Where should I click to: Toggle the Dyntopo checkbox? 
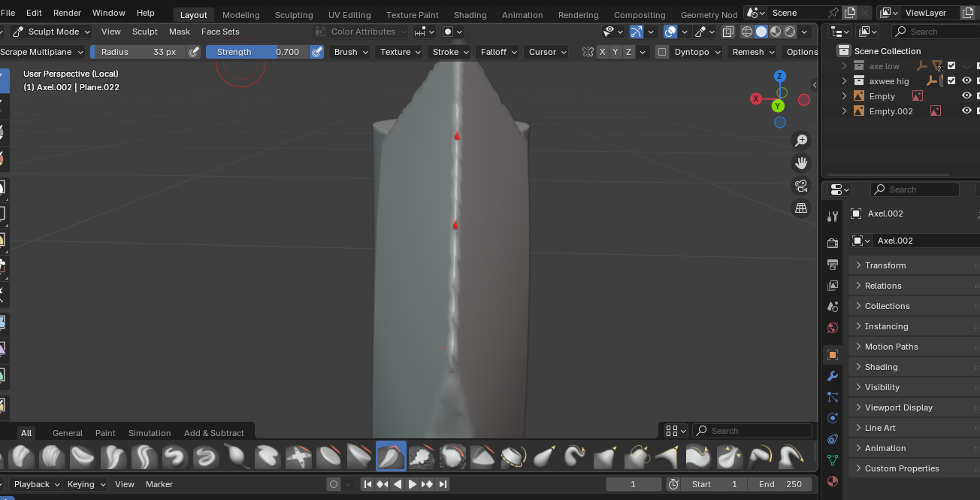click(662, 52)
